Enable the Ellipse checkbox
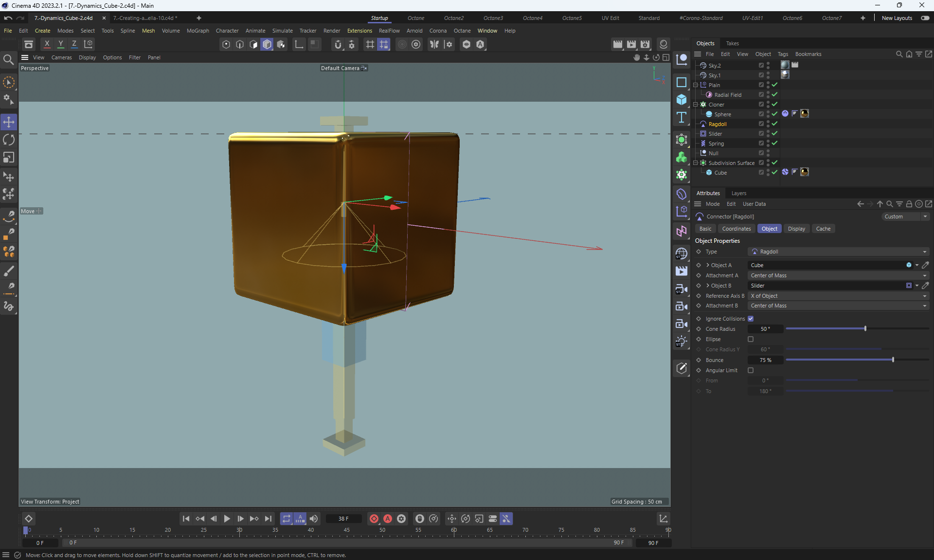Image resolution: width=934 pixels, height=560 pixels. tap(751, 339)
